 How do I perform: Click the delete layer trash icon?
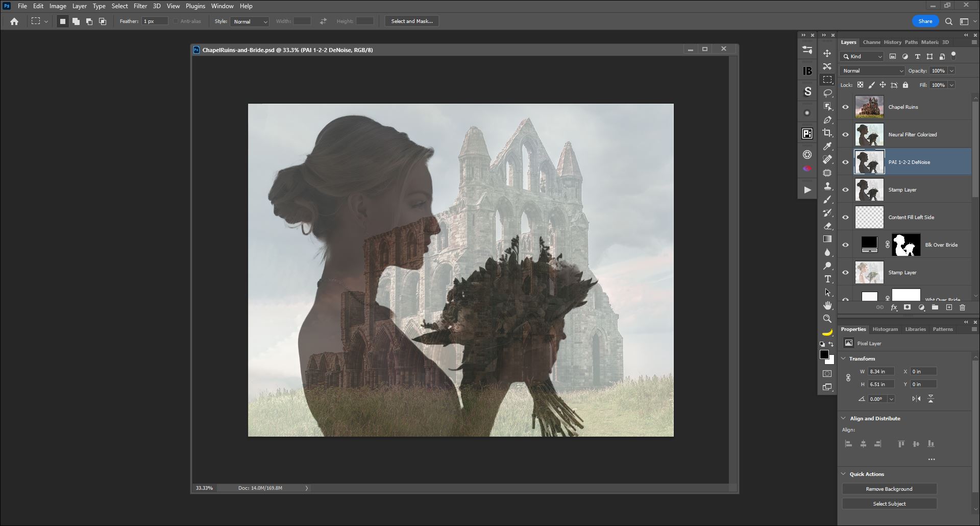pos(962,307)
